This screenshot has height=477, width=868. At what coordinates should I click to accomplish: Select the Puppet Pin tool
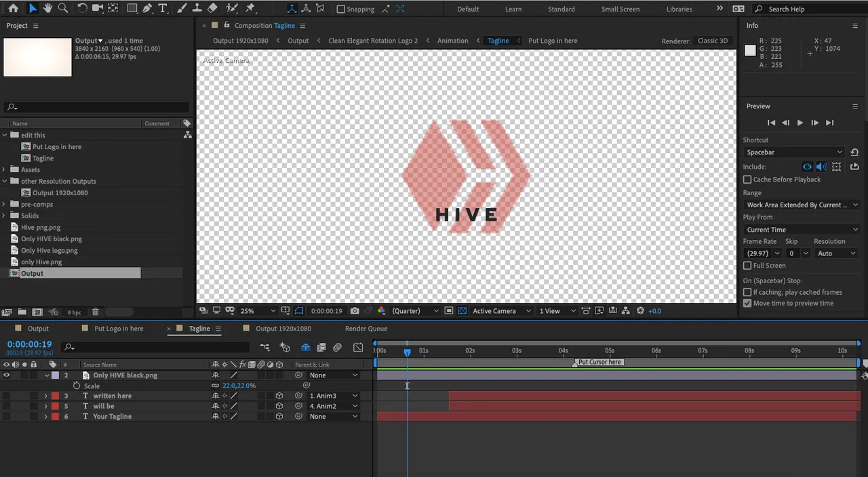coord(250,9)
